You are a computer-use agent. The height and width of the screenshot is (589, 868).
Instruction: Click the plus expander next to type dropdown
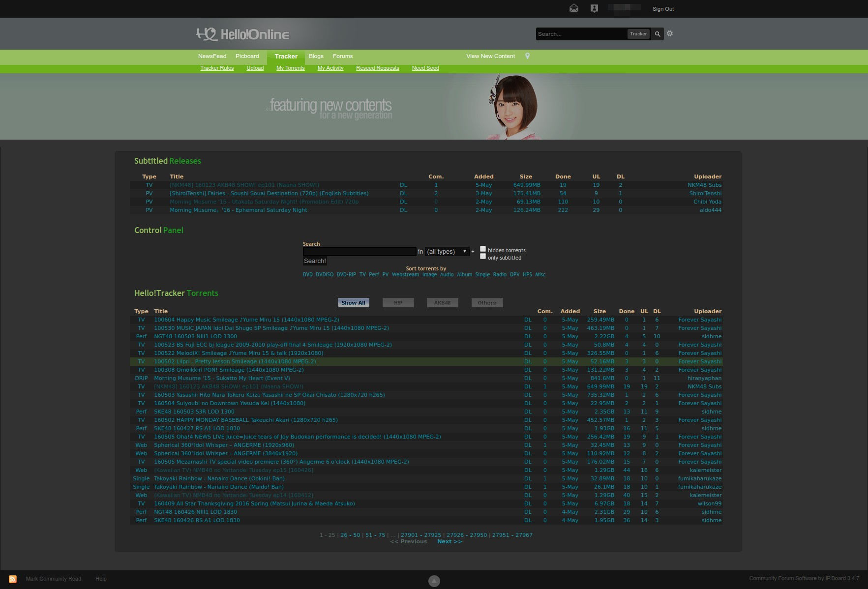click(x=473, y=252)
